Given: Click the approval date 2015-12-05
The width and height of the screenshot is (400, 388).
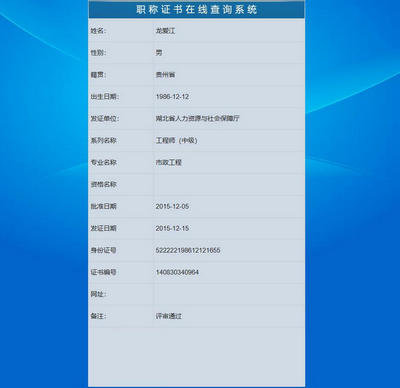Looking at the screenshot, I should [x=172, y=206].
